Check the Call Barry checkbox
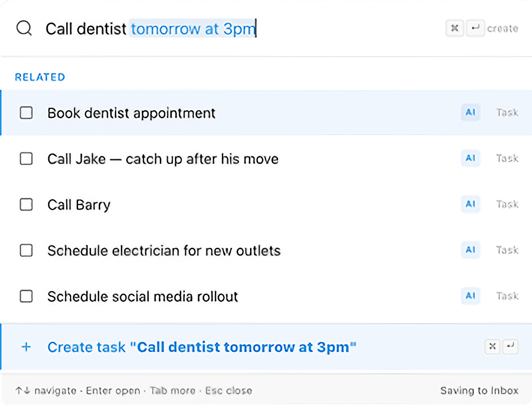 tap(26, 205)
